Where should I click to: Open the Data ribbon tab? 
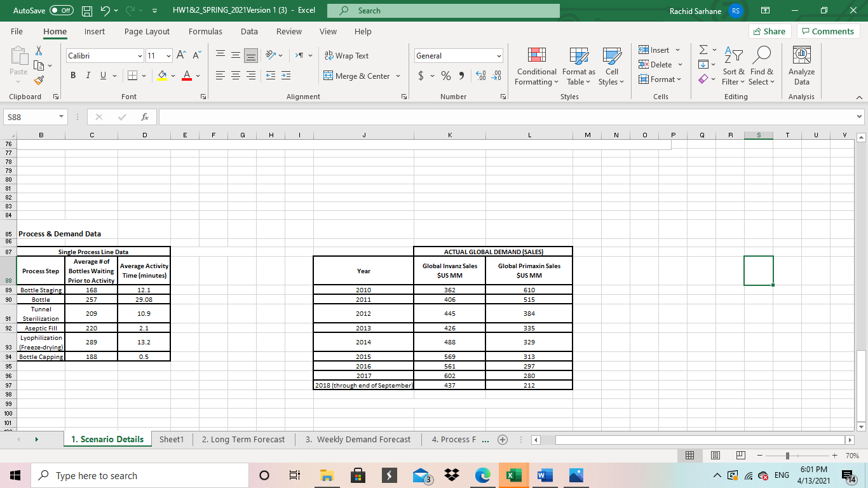pos(249,31)
